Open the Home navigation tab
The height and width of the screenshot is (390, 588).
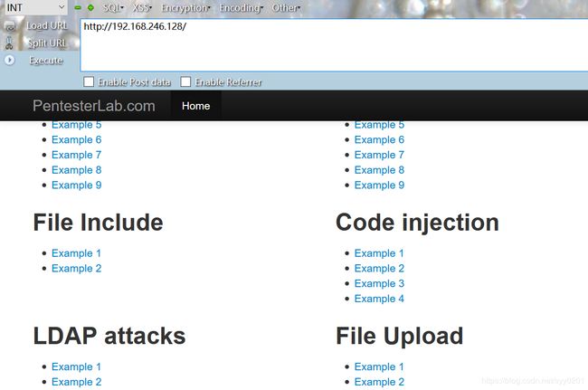click(x=195, y=106)
